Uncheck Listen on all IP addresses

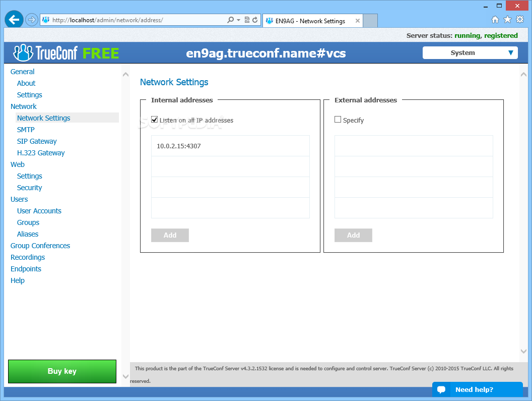pyautogui.click(x=154, y=119)
